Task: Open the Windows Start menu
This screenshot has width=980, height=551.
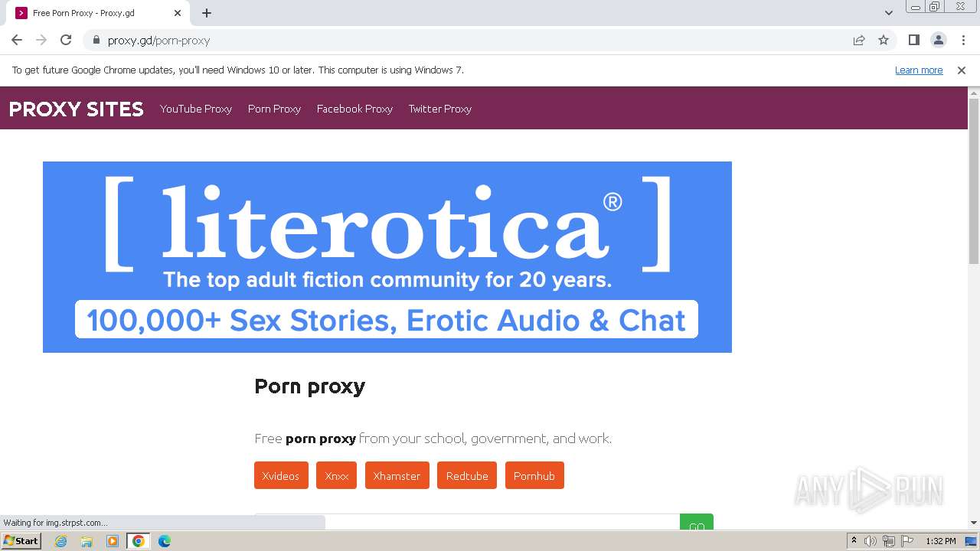Action: click(x=21, y=541)
